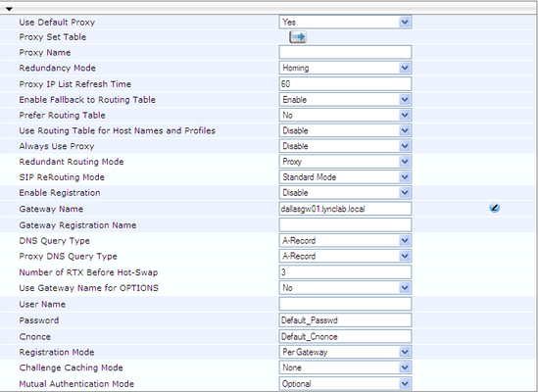Viewport: 538px width, 392px height.
Task: Open the Mutual Authentication Mode dropdown
Action: point(345,383)
